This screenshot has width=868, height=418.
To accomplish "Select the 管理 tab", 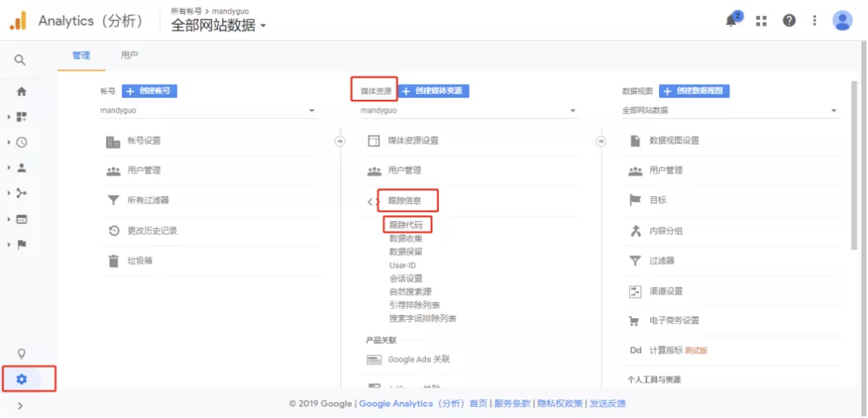I will click(81, 55).
